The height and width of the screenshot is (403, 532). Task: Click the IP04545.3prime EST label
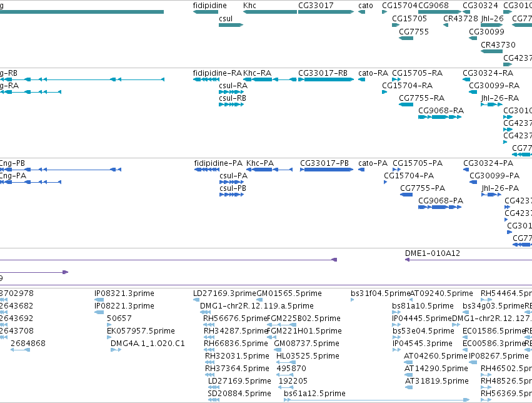(x=422, y=344)
